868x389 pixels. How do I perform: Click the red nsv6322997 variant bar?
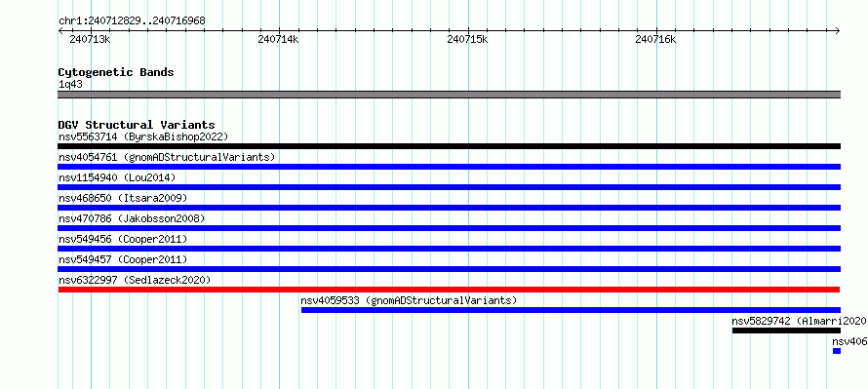click(x=449, y=290)
